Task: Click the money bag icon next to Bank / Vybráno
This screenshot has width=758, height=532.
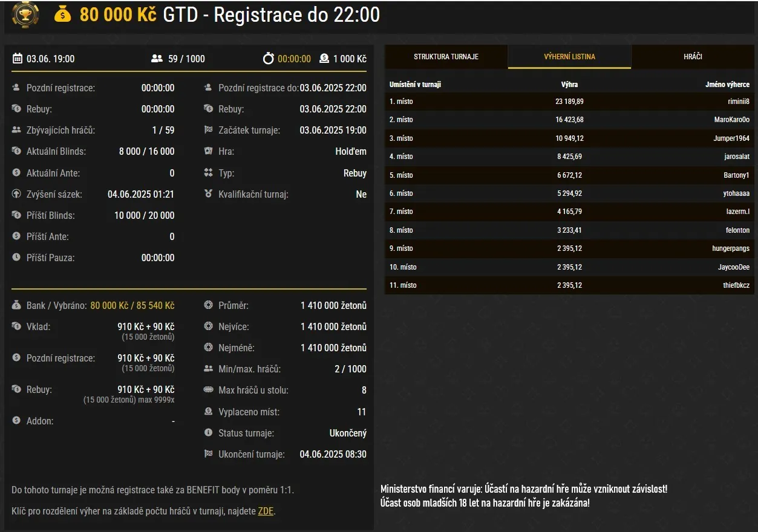Action: 16,305
